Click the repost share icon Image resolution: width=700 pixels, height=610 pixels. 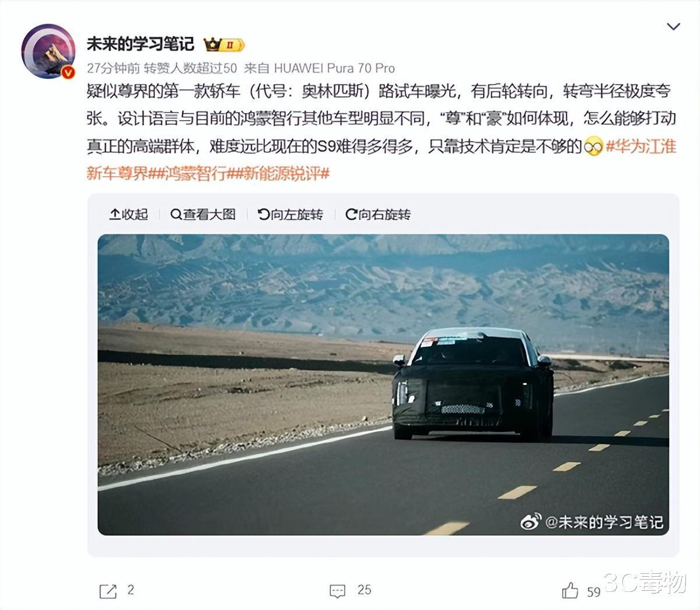[x=108, y=591]
